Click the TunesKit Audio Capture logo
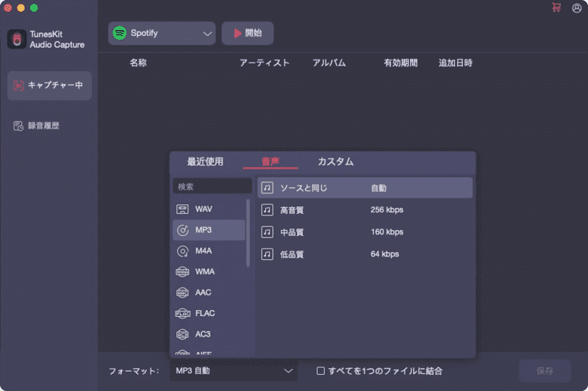Screen dimensions: 588x391 tap(17, 39)
